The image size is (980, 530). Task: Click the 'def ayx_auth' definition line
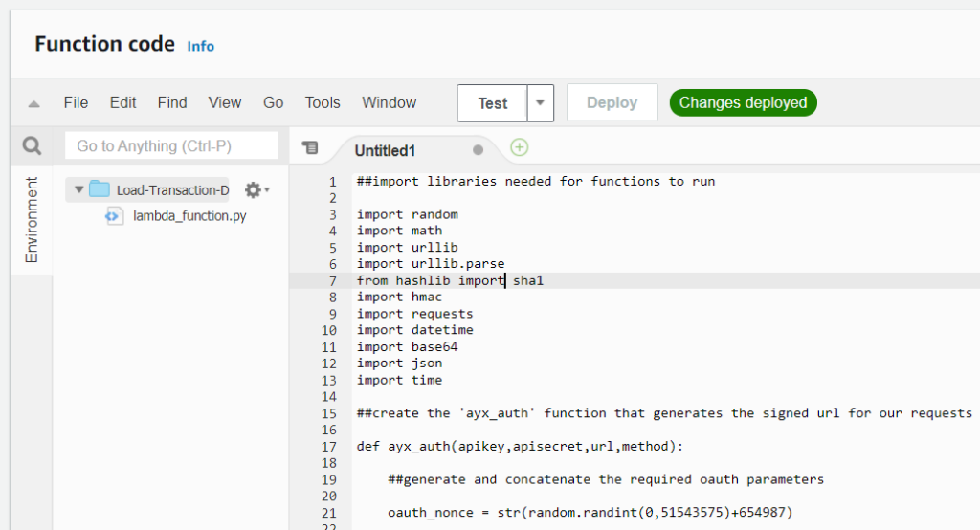(x=520, y=446)
